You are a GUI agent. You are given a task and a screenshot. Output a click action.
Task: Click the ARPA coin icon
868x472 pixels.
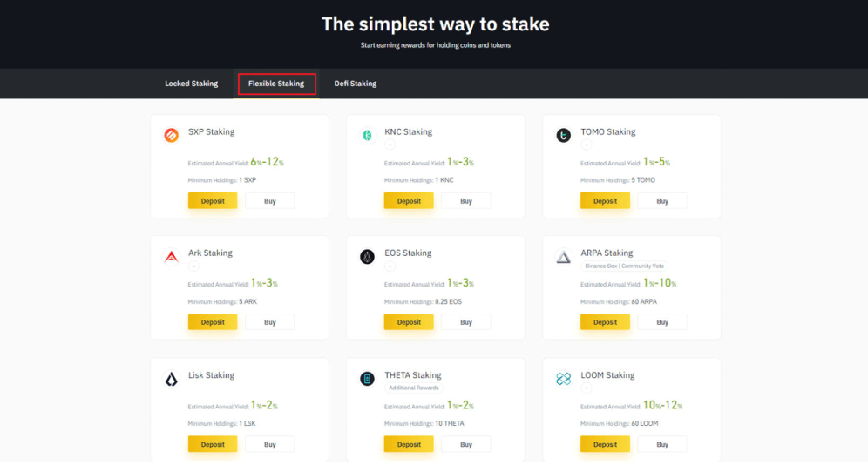pyautogui.click(x=564, y=257)
